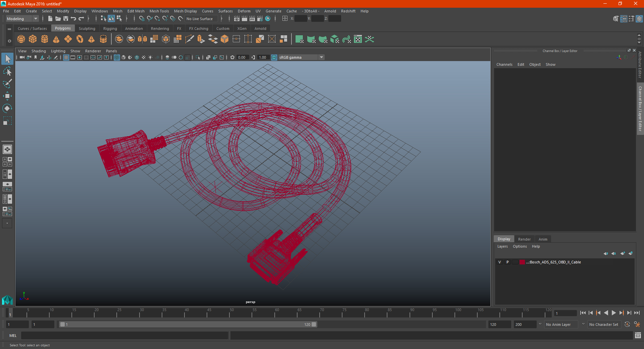Open viewport Shading menu
The width and height of the screenshot is (644, 349).
[39, 51]
